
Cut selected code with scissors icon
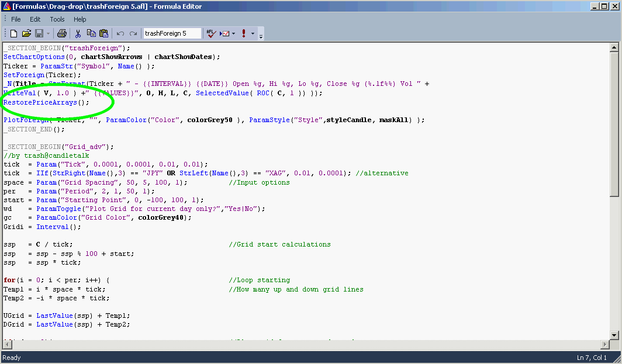click(78, 34)
